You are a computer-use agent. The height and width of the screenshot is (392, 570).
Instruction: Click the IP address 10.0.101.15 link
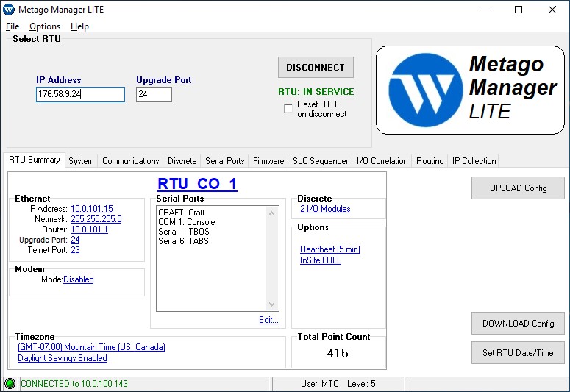pos(92,209)
